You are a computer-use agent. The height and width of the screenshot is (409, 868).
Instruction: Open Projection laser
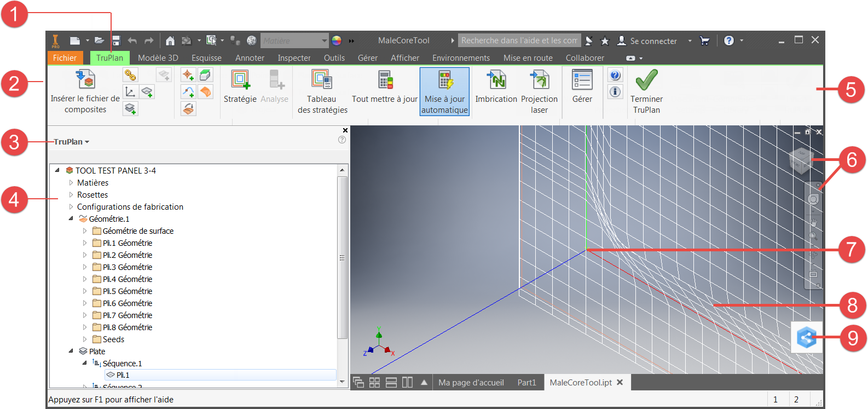[x=539, y=91]
